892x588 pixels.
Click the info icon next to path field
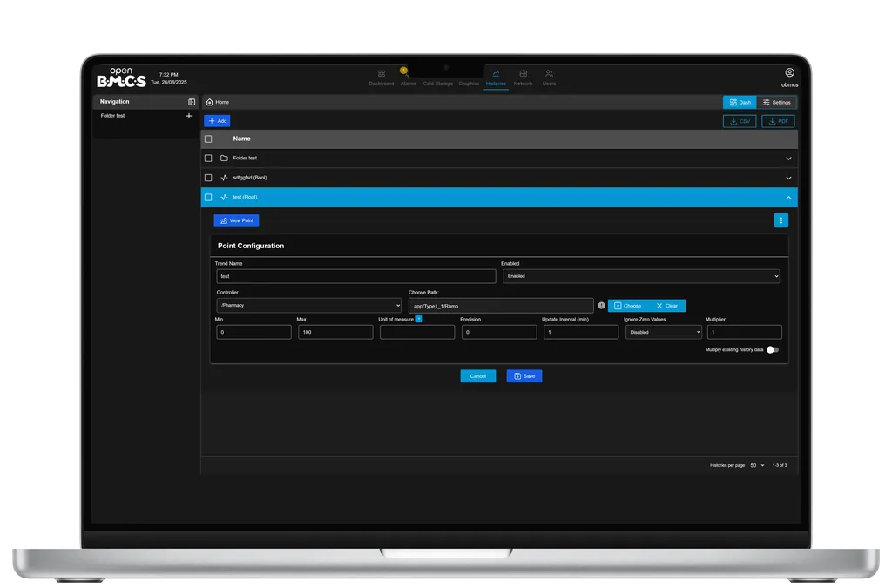601,306
